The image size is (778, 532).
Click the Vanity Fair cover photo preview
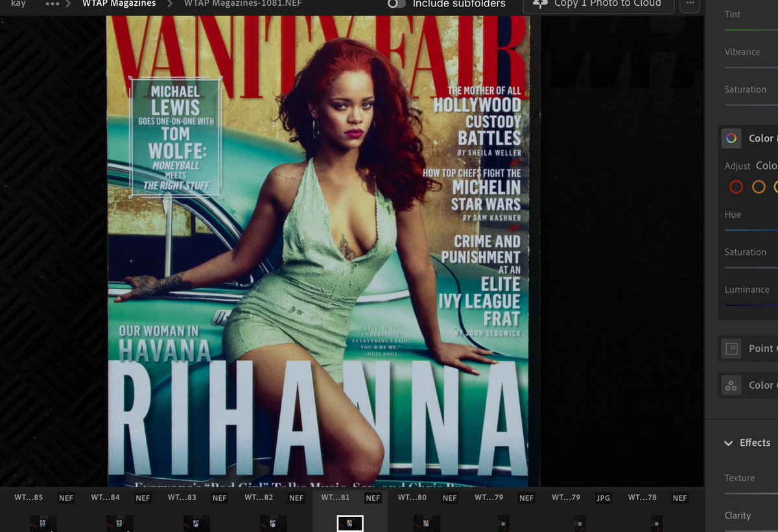click(318, 251)
